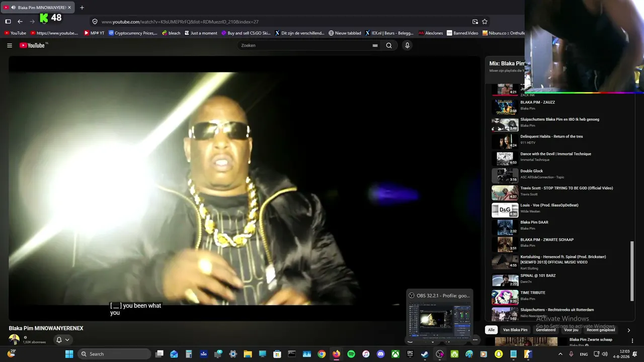Bookmark this page with the star
Image resolution: width=644 pixels, height=362 pixels.
coord(485,22)
